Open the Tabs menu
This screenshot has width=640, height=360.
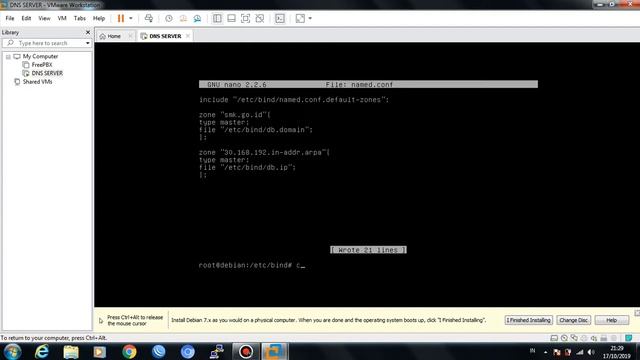coord(80,18)
